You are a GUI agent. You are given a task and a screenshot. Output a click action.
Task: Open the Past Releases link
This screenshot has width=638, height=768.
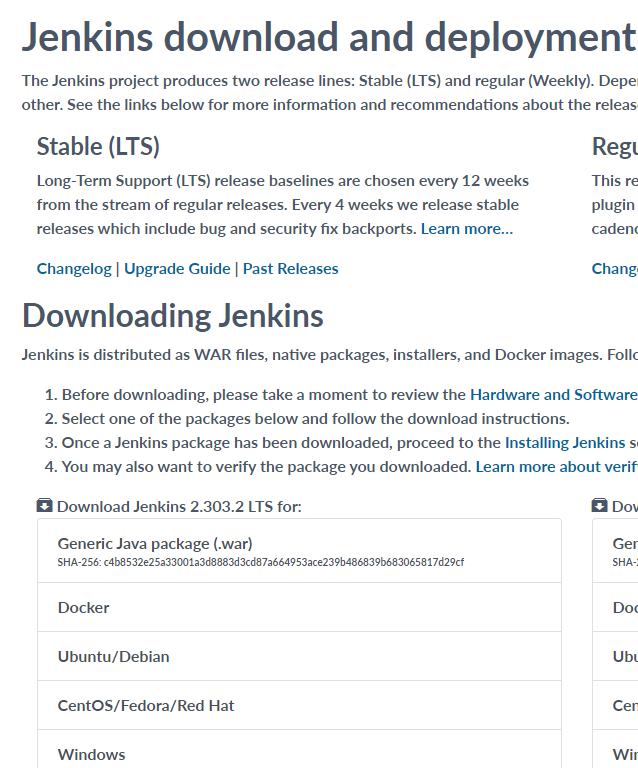[290, 269]
